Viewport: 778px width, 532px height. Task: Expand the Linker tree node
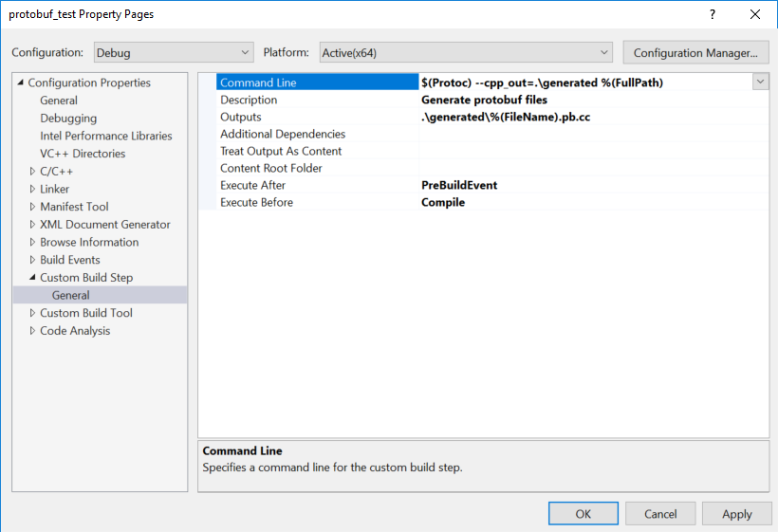pos(33,189)
